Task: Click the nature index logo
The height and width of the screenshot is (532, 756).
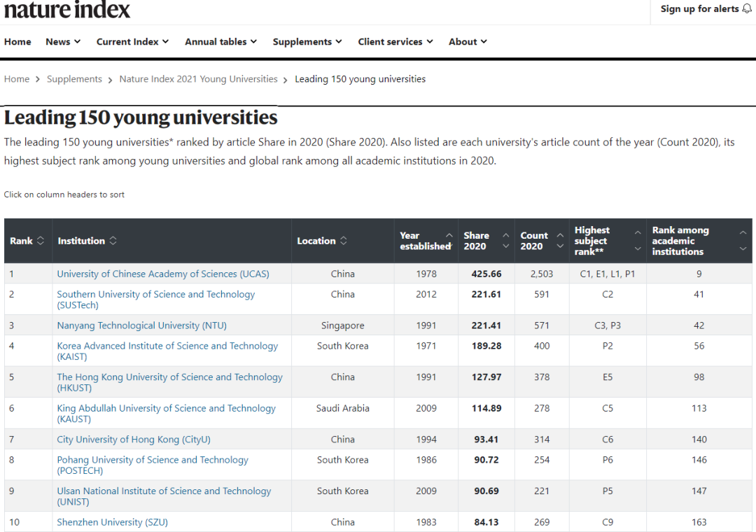Action: coord(67,9)
